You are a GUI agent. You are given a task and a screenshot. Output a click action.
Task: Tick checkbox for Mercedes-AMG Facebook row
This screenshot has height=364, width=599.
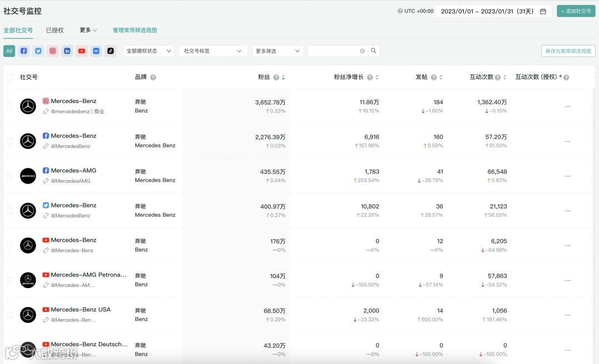(x=10, y=176)
